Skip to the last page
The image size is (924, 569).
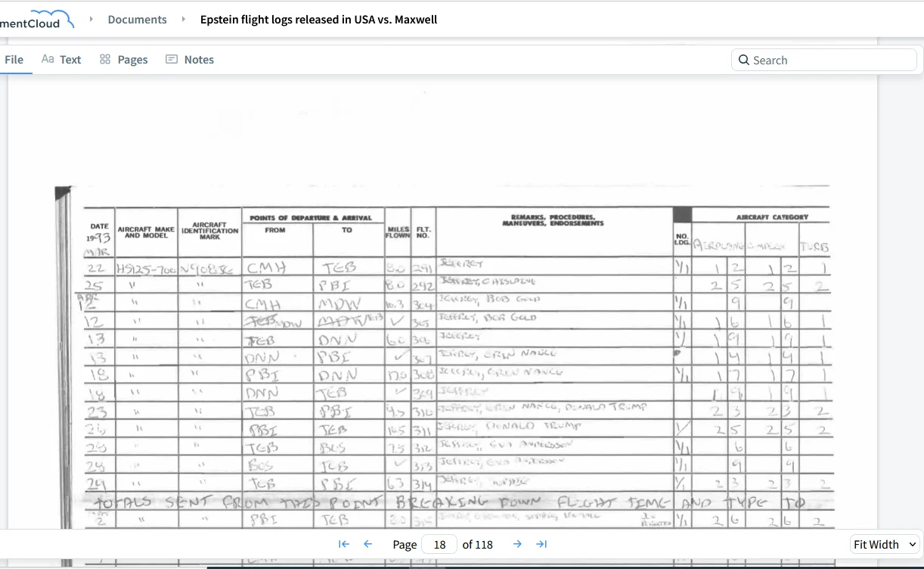(541, 544)
